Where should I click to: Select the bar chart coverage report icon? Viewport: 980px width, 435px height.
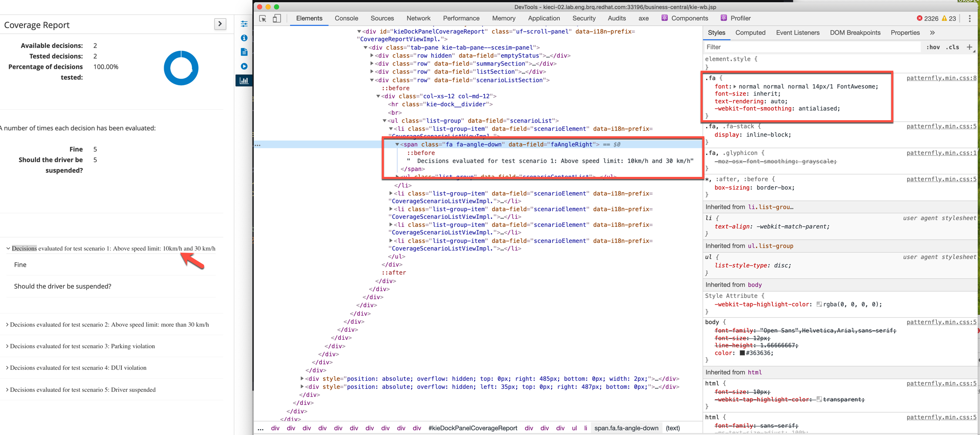point(244,80)
